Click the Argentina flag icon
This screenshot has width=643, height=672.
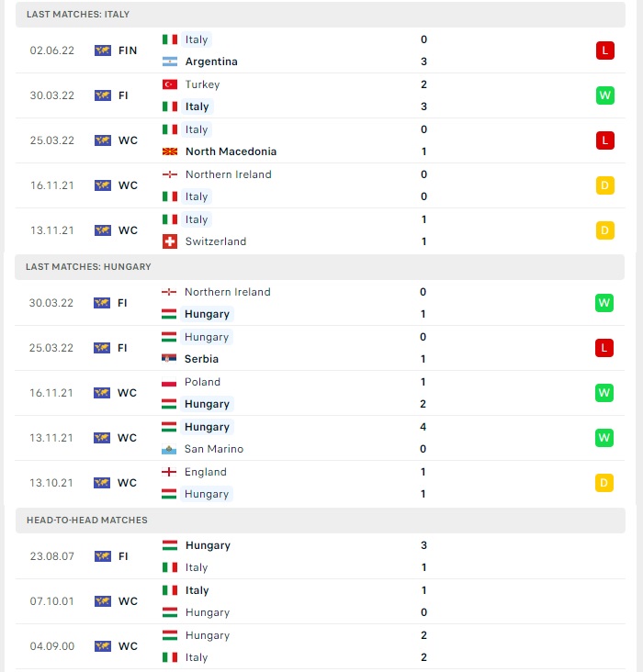170,62
